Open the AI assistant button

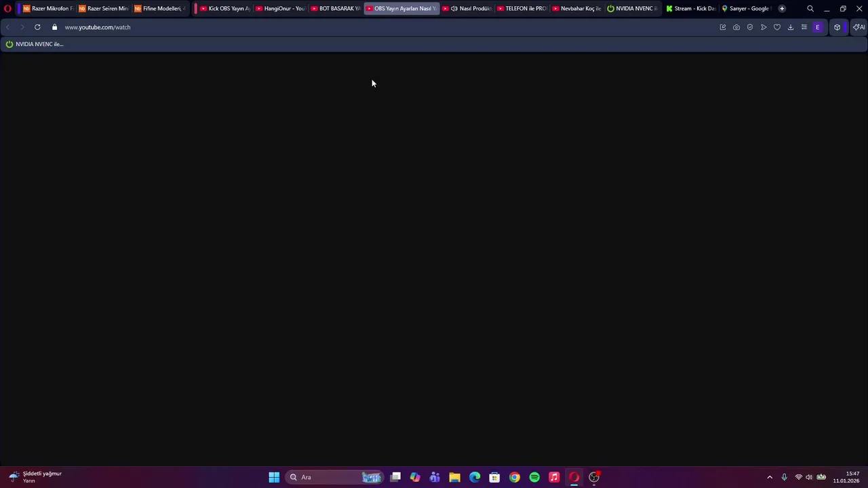click(859, 27)
